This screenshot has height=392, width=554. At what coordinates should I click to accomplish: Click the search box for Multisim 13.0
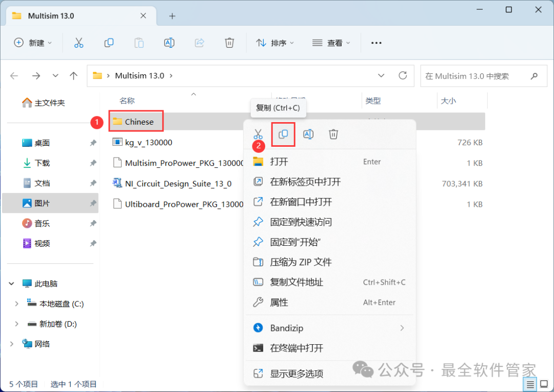point(483,76)
